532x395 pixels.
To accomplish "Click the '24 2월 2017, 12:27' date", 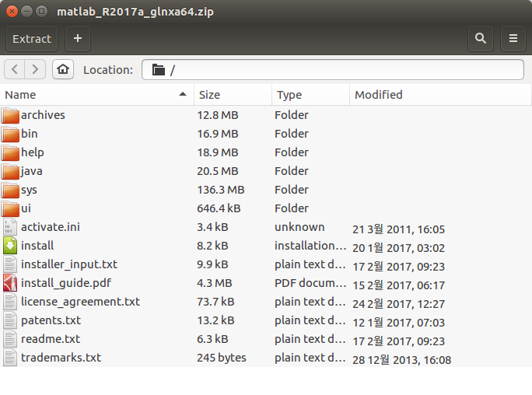I will point(399,304).
